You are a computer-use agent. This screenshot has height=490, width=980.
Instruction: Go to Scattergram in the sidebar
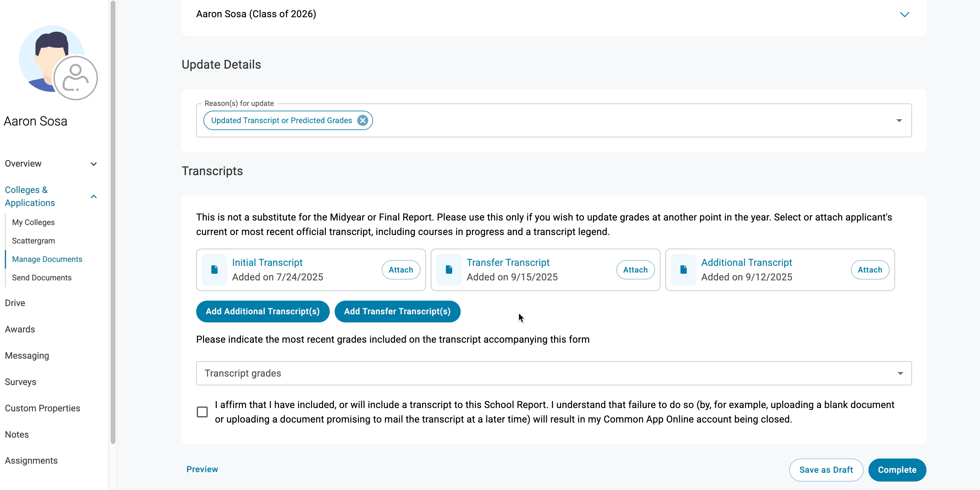click(34, 241)
